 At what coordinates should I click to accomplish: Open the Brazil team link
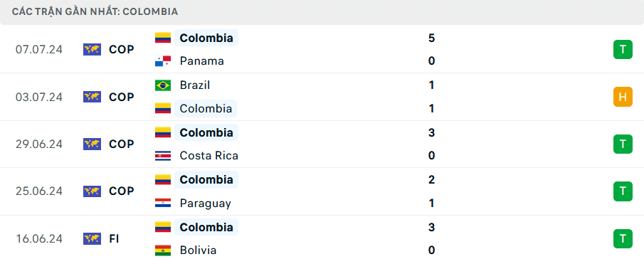pyautogui.click(x=195, y=85)
